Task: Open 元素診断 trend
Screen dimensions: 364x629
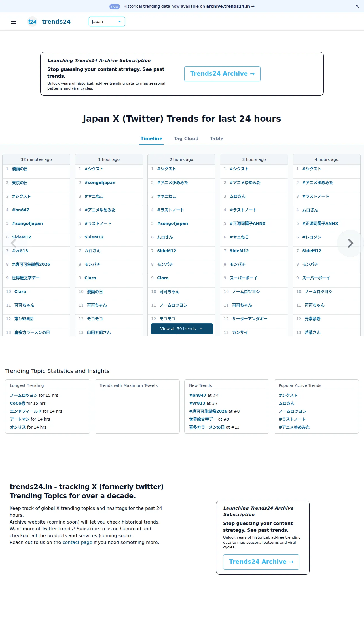Action: (313, 319)
